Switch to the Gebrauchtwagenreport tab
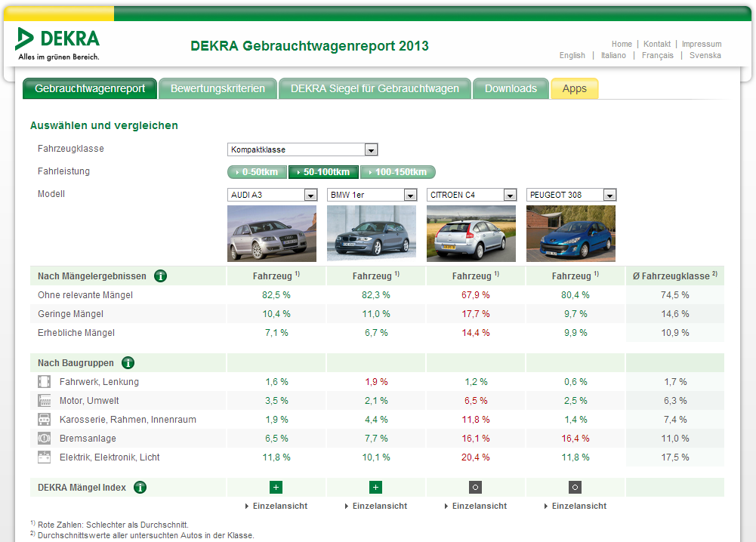Viewport: 756px width, 542px height. tap(90, 88)
